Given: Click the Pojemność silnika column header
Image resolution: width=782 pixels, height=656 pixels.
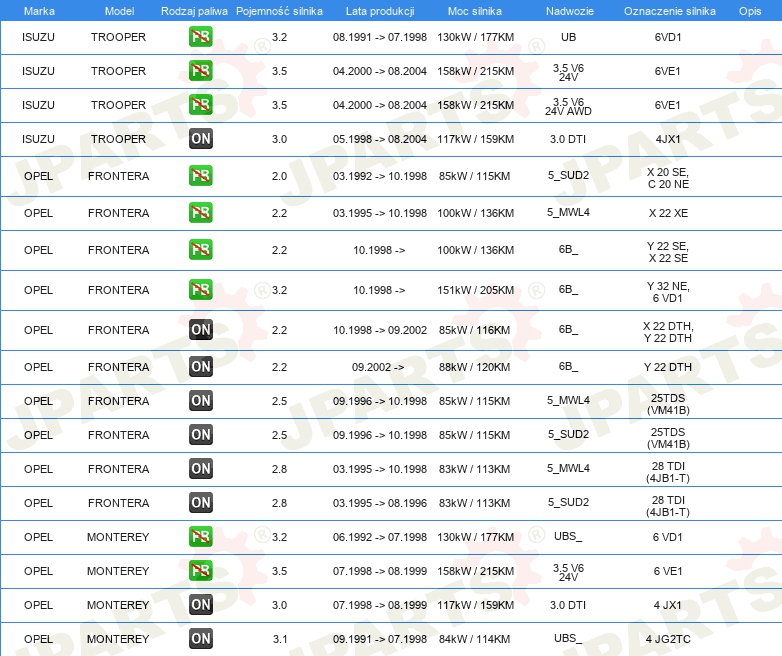Looking at the screenshot, I should pos(279,11).
